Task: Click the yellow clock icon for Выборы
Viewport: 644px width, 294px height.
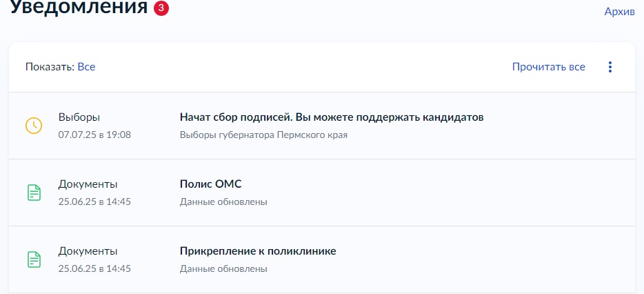Action: [34, 126]
